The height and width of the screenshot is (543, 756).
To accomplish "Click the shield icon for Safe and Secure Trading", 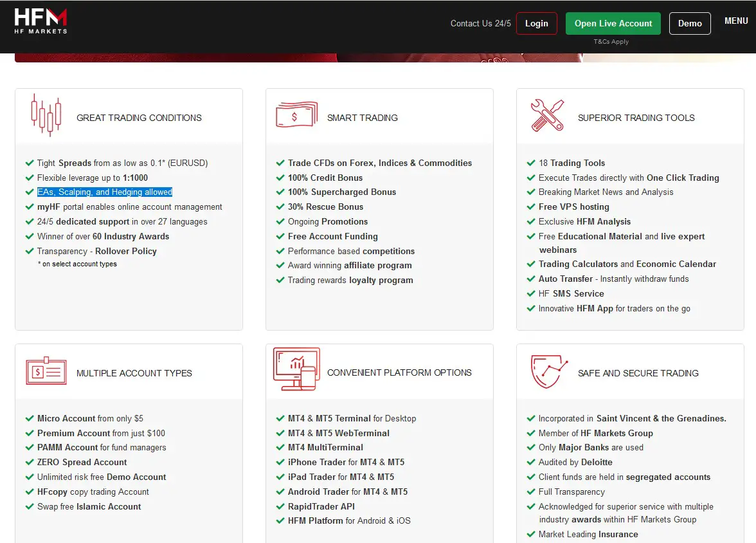I will pos(549,371).
